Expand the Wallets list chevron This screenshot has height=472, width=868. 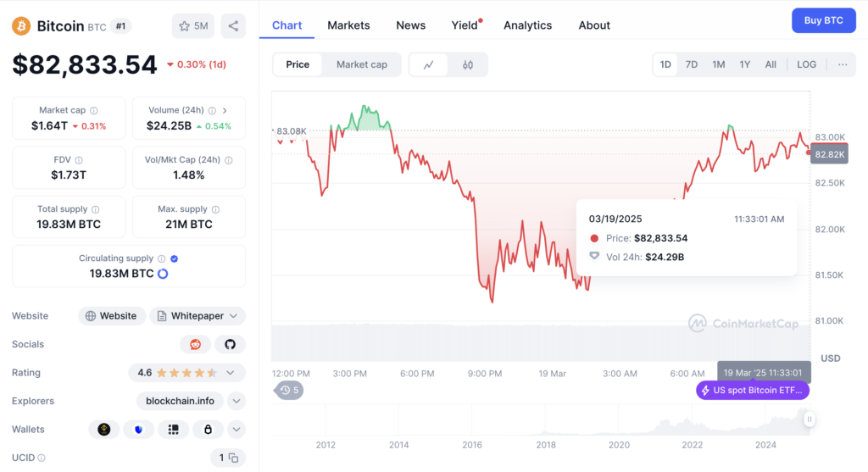[236, 430]
